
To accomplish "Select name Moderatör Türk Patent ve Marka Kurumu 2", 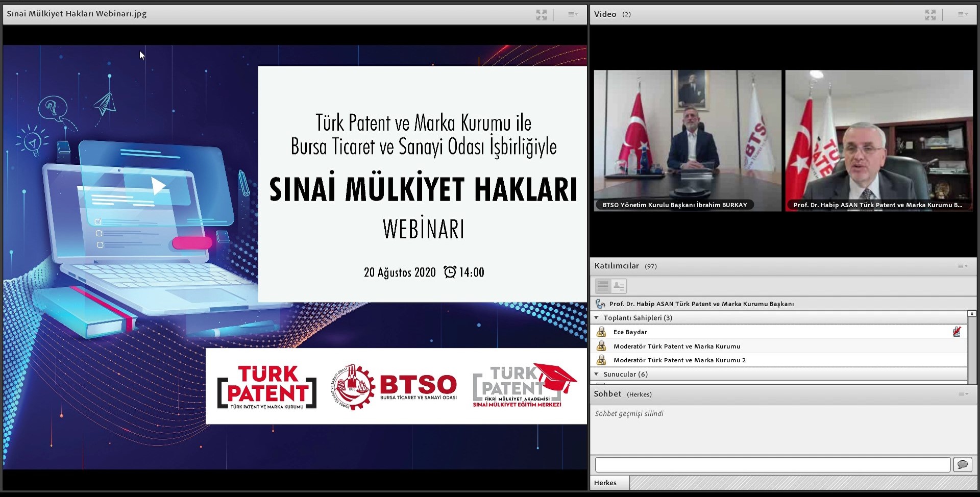I will pos(679,360).
